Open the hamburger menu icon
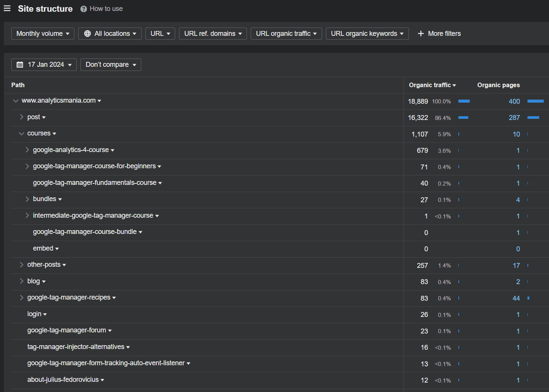Viewport: 549px width, 392px height. coord(7,8)
